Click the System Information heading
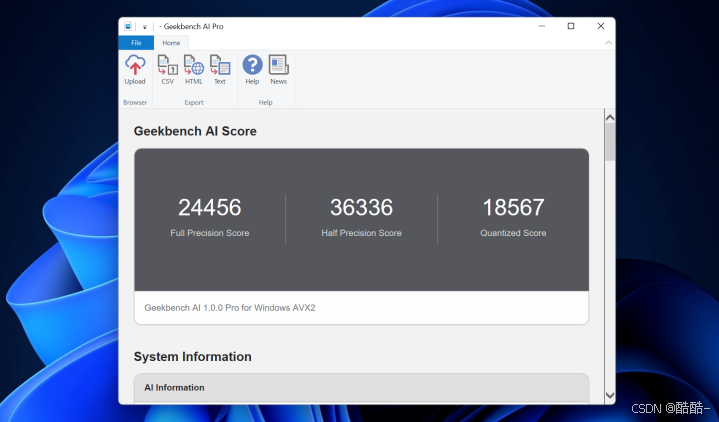 [193, 357]
